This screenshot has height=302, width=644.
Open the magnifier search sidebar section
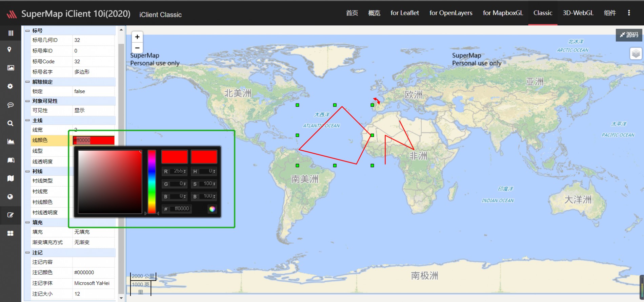(x=11, y=123)
